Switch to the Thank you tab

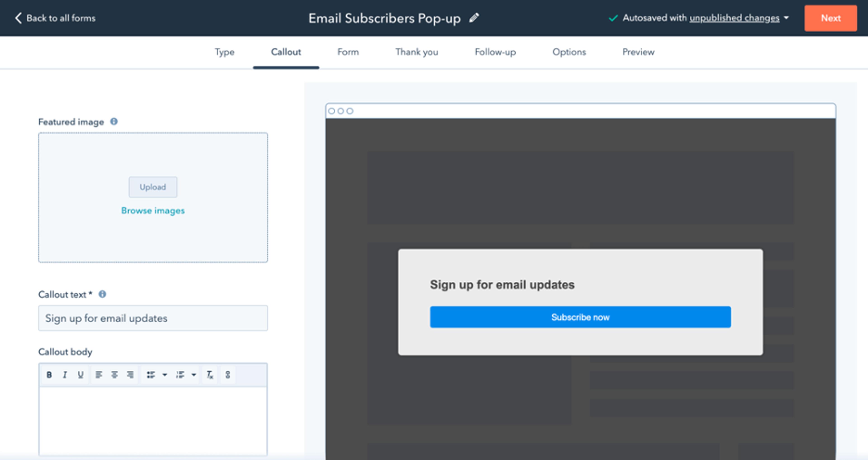pyautogui.click(x=417, y=52)
